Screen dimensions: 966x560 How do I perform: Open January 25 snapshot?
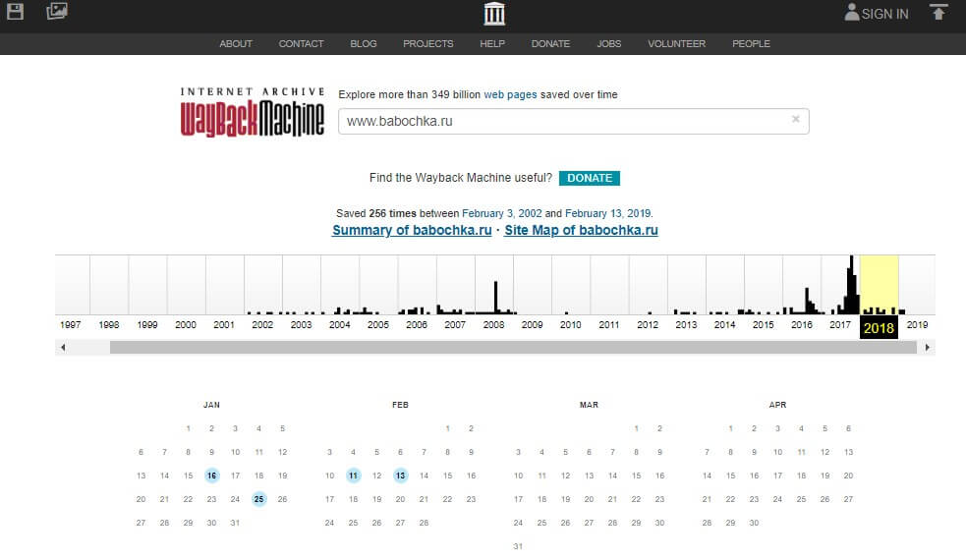(x=258, y=499)
